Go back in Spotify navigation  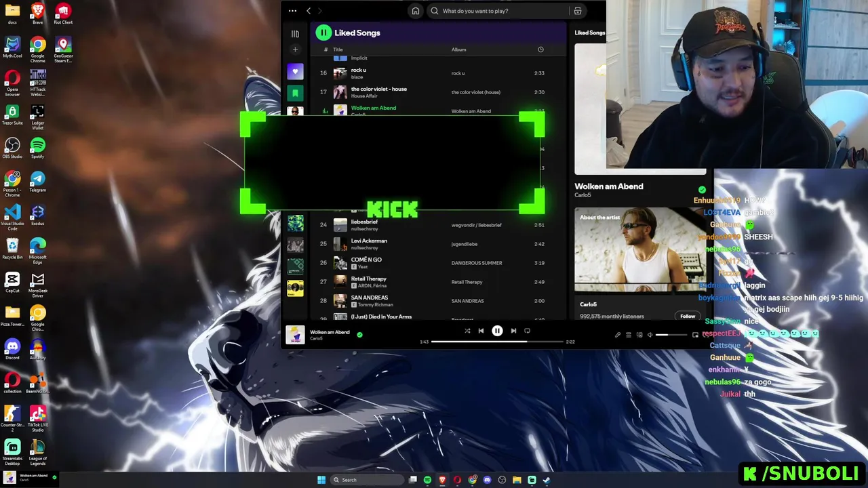click(309, 11)
